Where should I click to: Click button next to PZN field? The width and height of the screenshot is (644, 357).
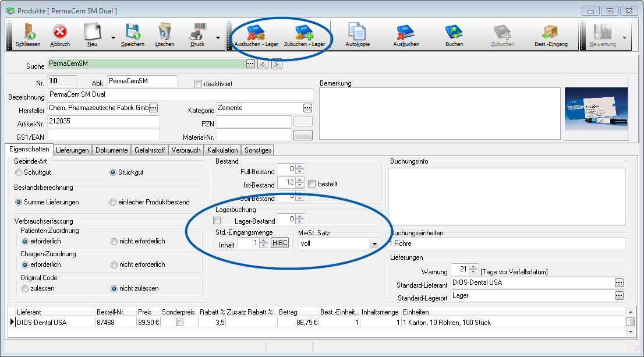(x=303, y=121)
